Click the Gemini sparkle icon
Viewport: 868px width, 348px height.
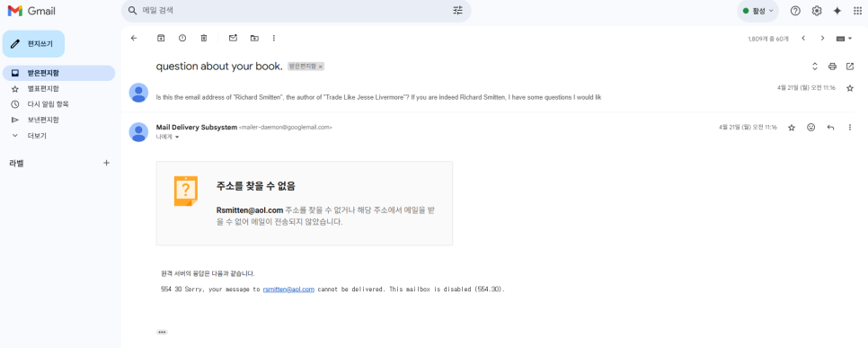click(x=837, y=11)
